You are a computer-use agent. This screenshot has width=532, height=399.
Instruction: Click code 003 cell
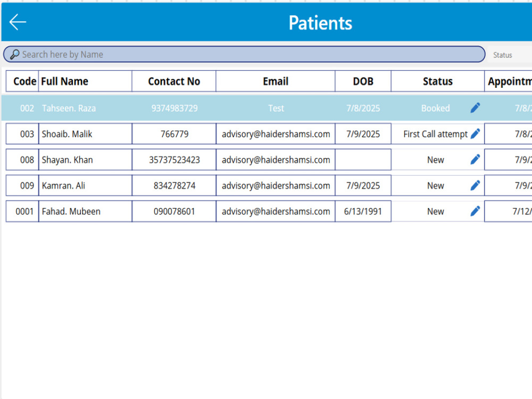pyautogui.click(x=22, y=134)
